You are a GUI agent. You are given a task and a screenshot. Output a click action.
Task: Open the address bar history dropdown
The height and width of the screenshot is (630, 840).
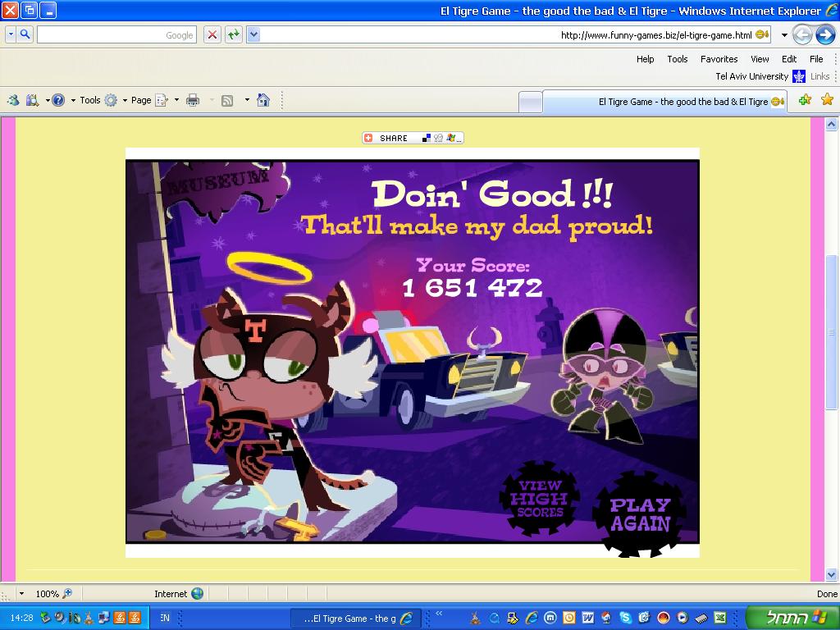point(254,34)
